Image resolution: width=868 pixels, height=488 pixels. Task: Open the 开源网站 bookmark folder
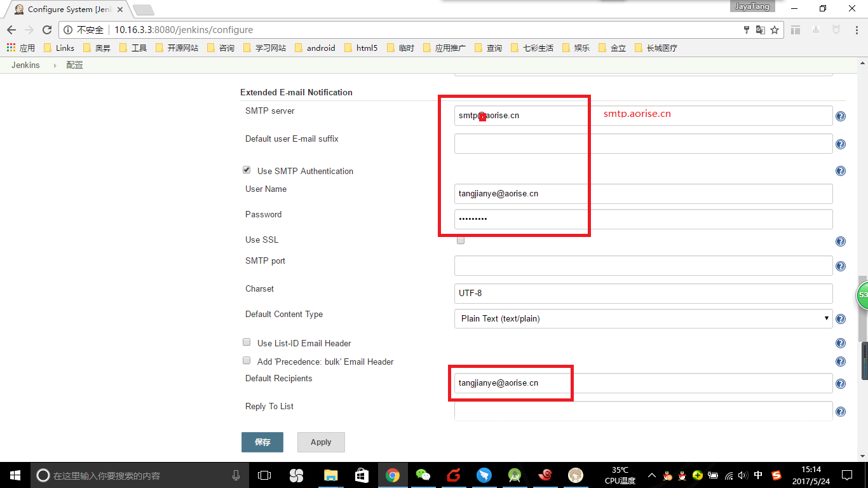(177, 48)
